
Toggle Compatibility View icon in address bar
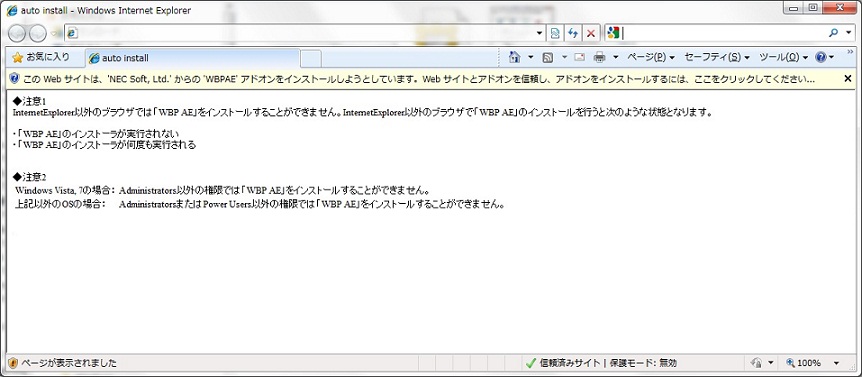click(x=555, y=34)
